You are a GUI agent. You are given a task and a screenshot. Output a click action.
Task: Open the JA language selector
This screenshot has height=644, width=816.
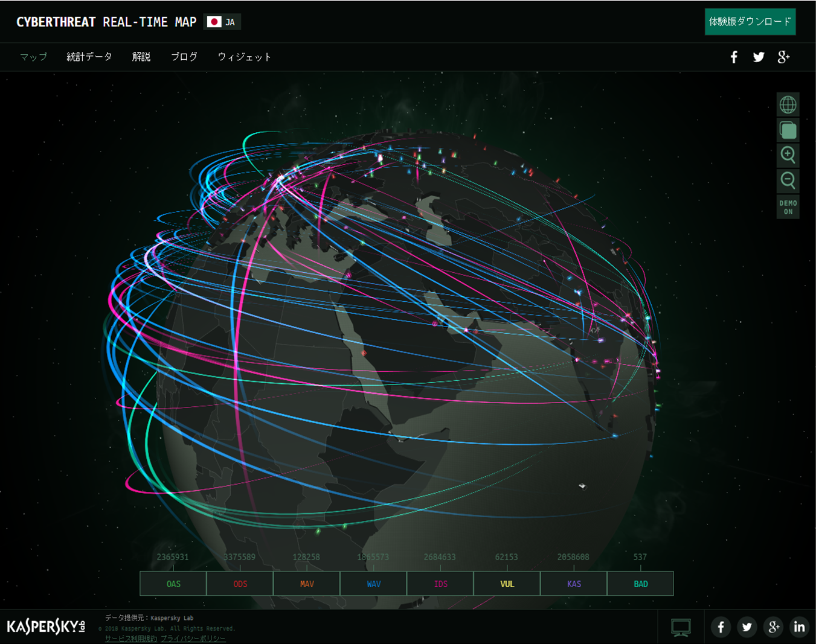(222, 22)
